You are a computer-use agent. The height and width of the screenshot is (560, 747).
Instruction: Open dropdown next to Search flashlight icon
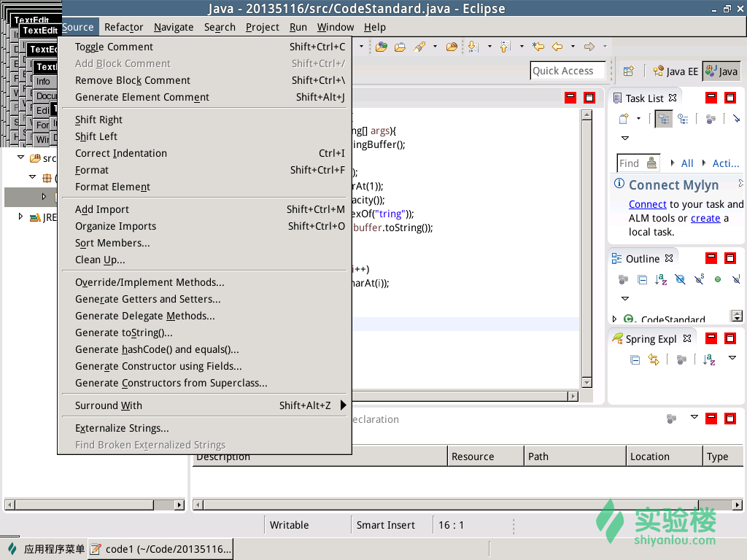click(435, 47)
